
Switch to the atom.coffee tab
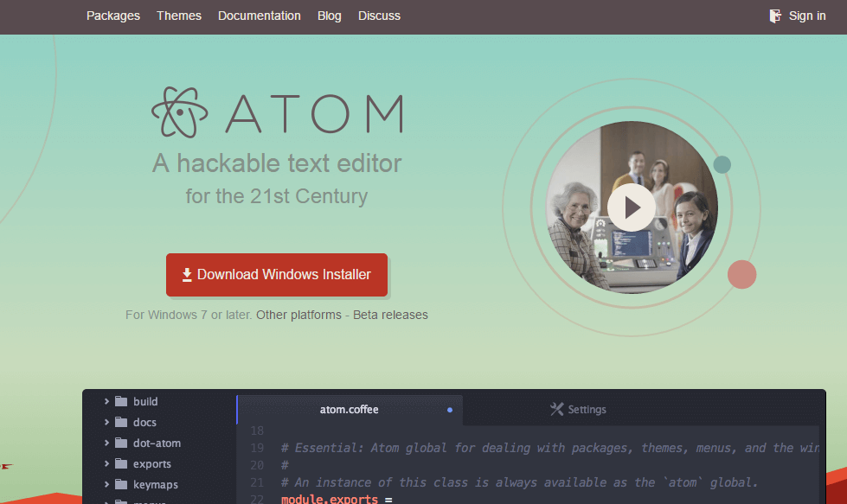[x=349, y=410]
